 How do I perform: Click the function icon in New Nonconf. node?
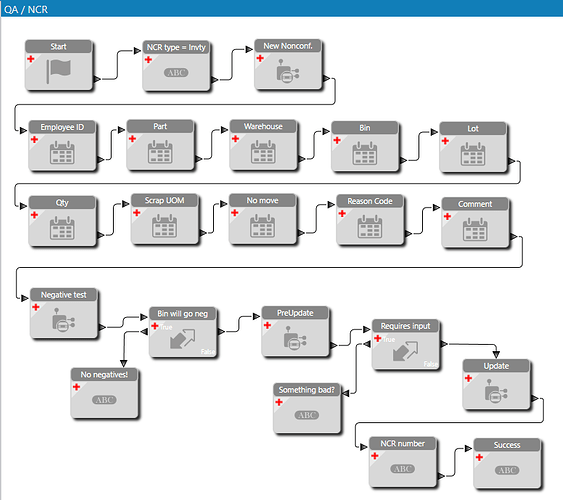click(x=288, y=71)
